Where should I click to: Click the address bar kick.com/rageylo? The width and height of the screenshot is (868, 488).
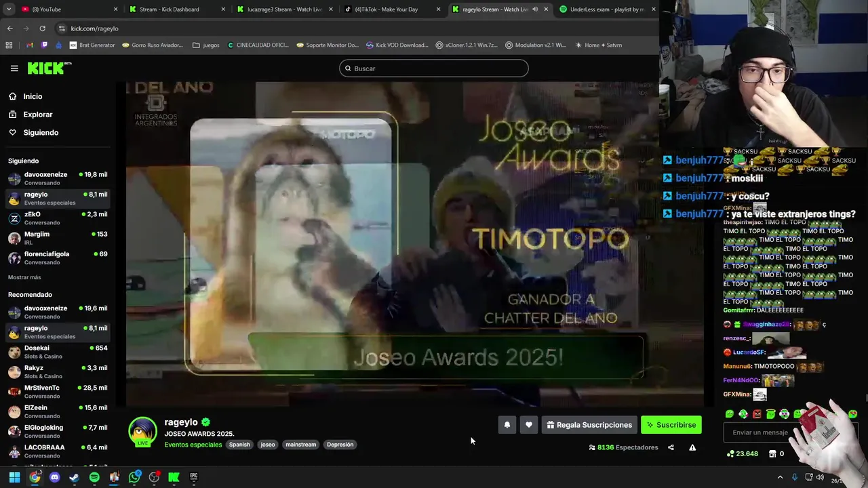[x=94, y=28]
